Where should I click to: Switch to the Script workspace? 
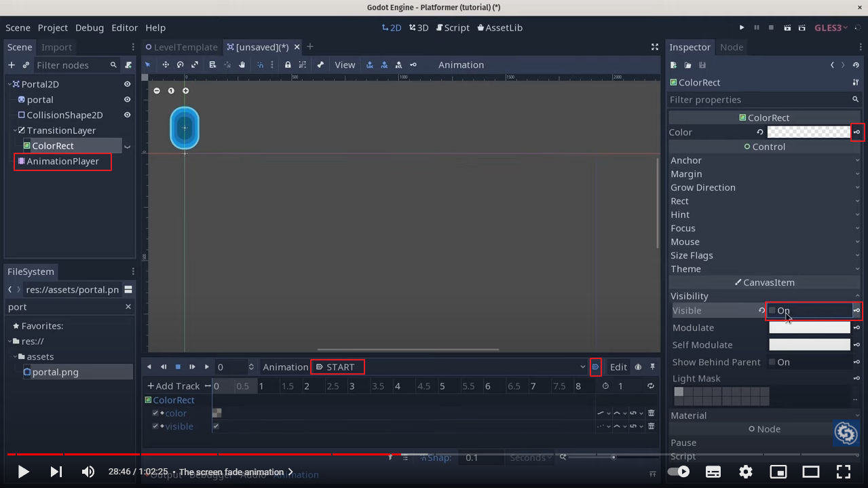pyautogui.click(x=453, y=28)
